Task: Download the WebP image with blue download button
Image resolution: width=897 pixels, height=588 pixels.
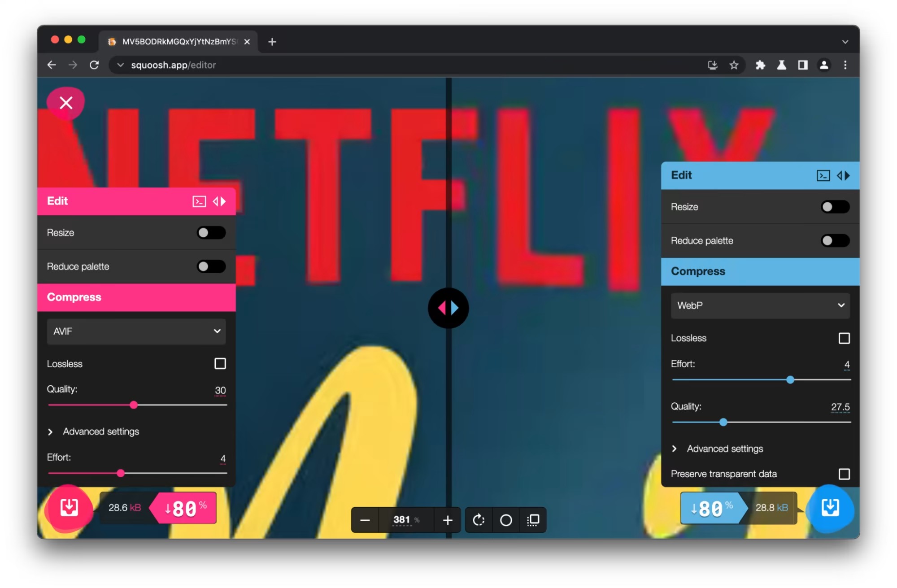Action: pyautogui.click(x=830, y=508)
